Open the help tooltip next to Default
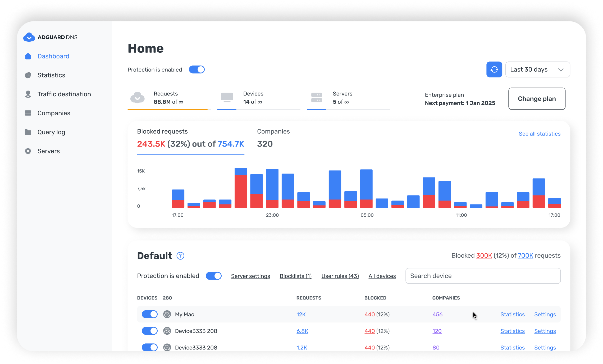The width and height of the screenshot is (603, 364). 180,256
